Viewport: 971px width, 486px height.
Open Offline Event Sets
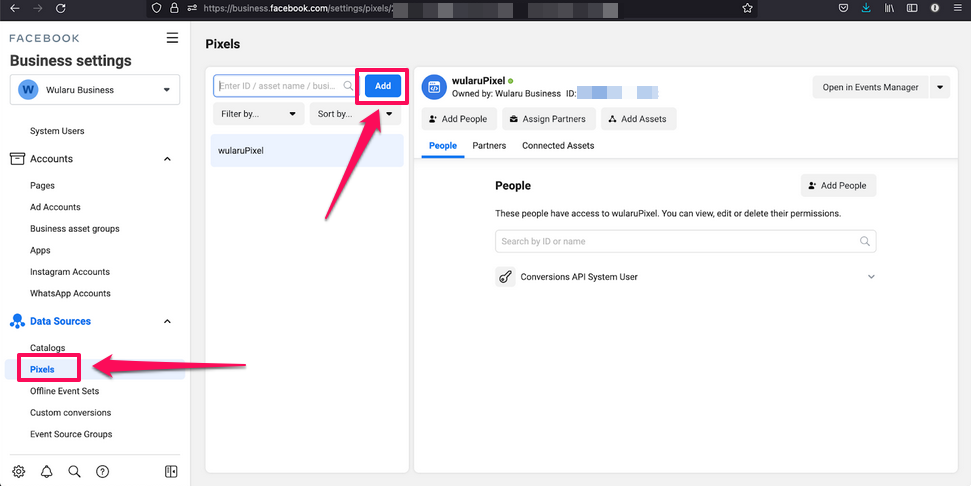coord(64,391)
